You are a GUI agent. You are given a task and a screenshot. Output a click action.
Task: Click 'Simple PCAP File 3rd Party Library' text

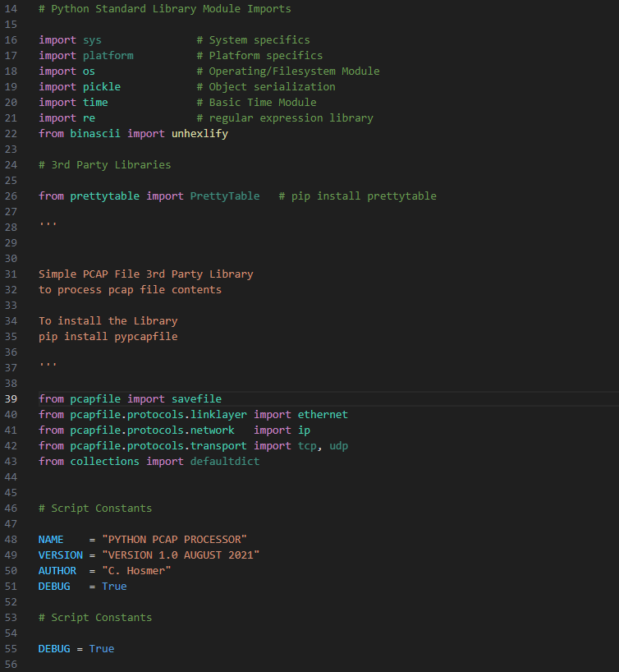click(x=145, y=274)
